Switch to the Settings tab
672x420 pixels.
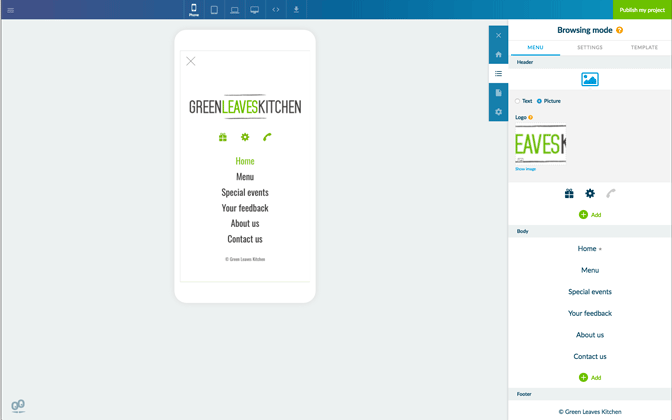[590, 47]
